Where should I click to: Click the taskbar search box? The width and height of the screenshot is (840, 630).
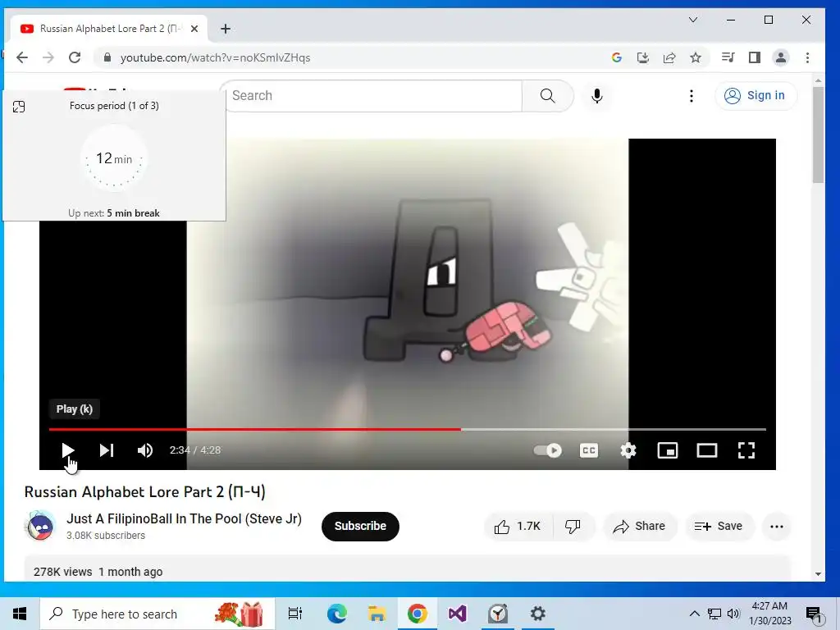pyautogui.click(x=157, y=614)
